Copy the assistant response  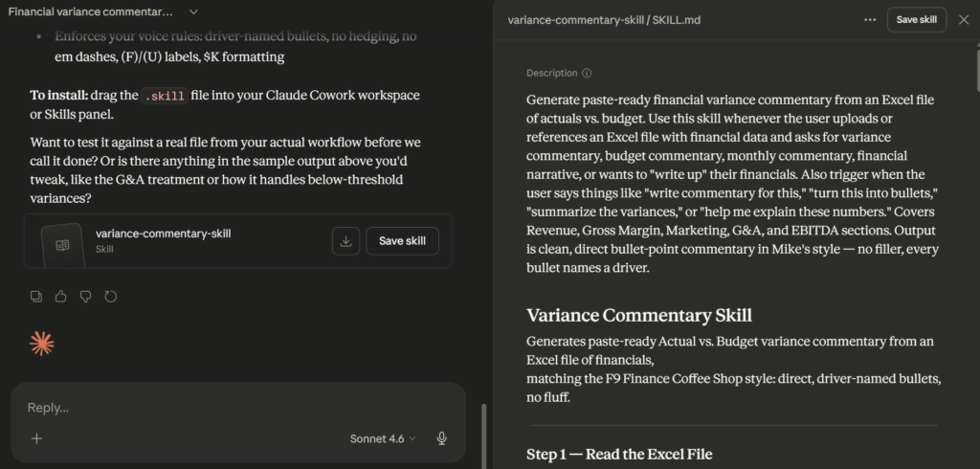click(x=36, y=297)
